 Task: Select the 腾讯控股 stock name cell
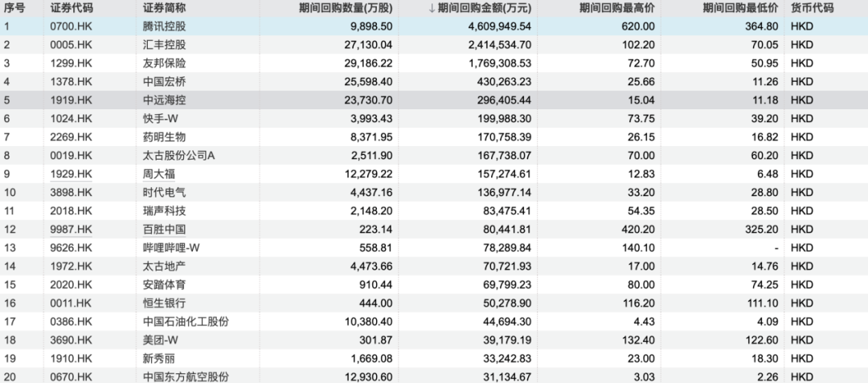pos(165,26)
